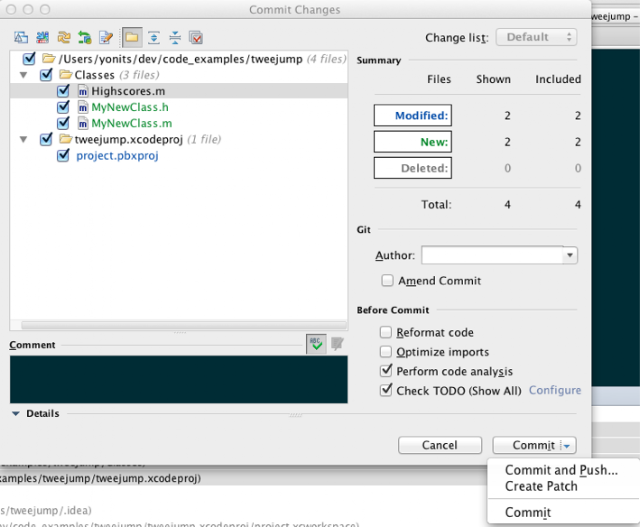Click the Deleted filter box in Summary
The image size is (640, 527).
pyautogui.click(x=413, y=168)
